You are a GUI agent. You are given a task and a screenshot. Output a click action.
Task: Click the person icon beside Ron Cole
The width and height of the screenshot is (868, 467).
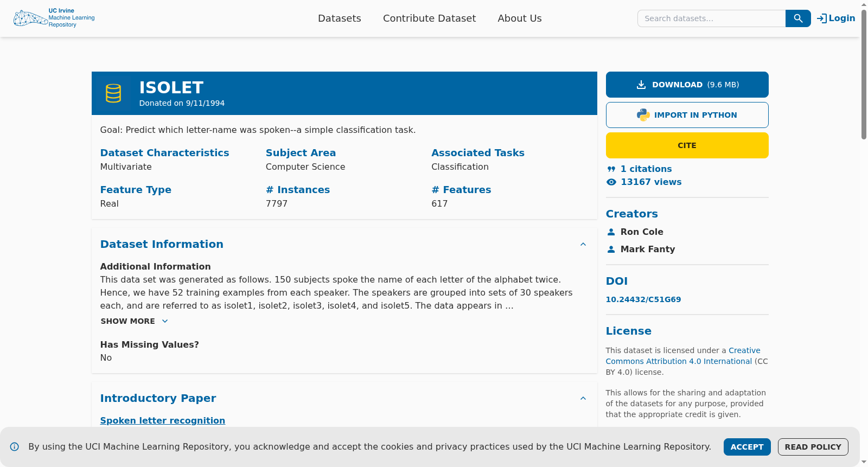611,232
